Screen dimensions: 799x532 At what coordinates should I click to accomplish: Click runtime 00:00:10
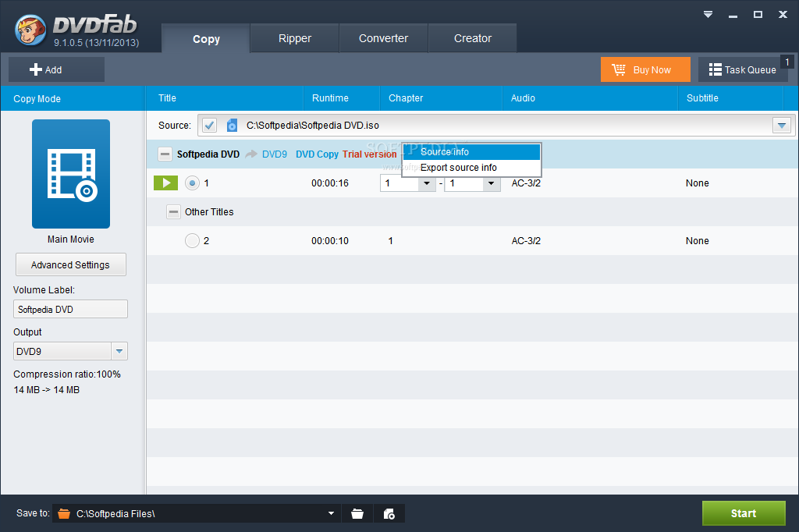pyautogui.click(x=330, y=240)
